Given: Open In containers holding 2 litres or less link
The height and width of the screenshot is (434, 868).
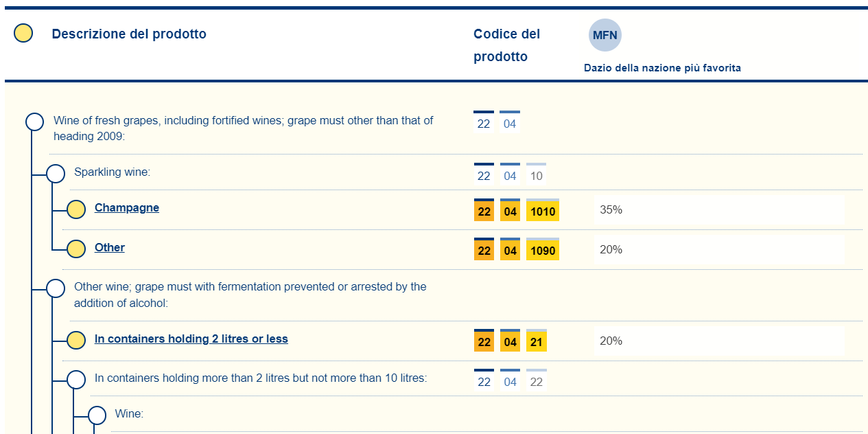Looking at the screenshot, I should (x=191, y=339).
